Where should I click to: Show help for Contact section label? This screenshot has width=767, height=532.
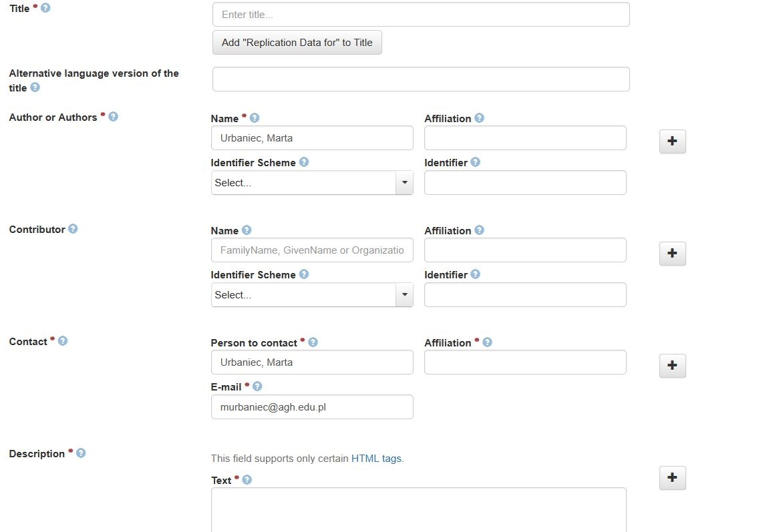point(63,341)
